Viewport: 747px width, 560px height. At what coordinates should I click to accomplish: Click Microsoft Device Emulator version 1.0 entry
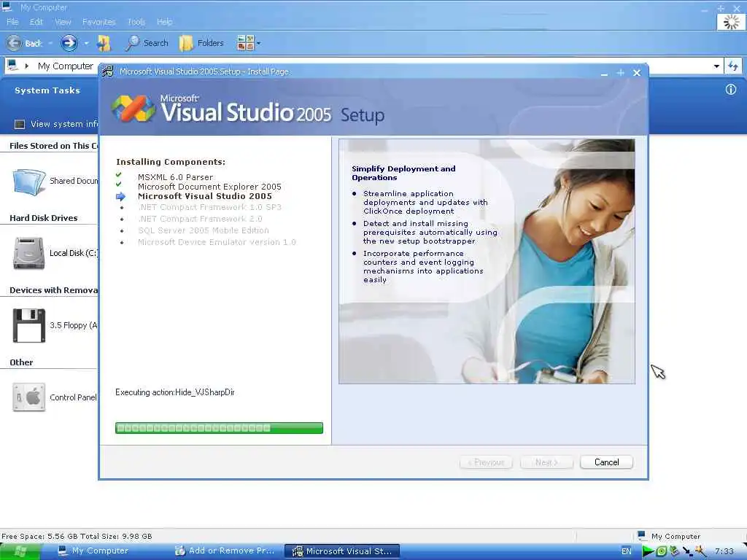[x=217, y=242]
